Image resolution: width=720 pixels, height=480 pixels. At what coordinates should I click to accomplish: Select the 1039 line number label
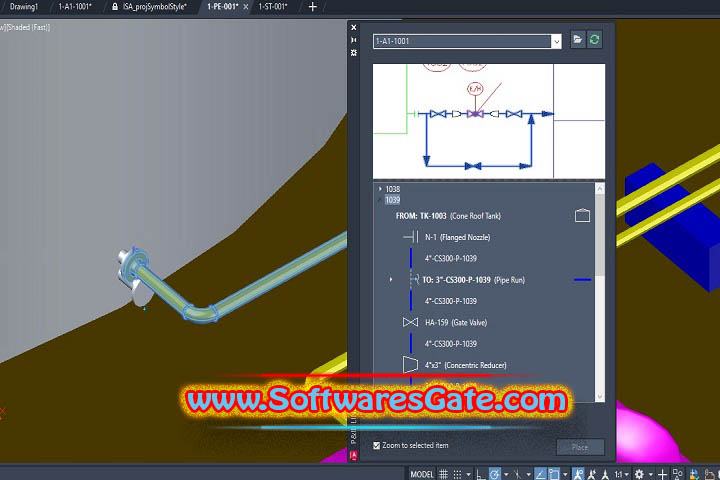(x=392, y=200)
